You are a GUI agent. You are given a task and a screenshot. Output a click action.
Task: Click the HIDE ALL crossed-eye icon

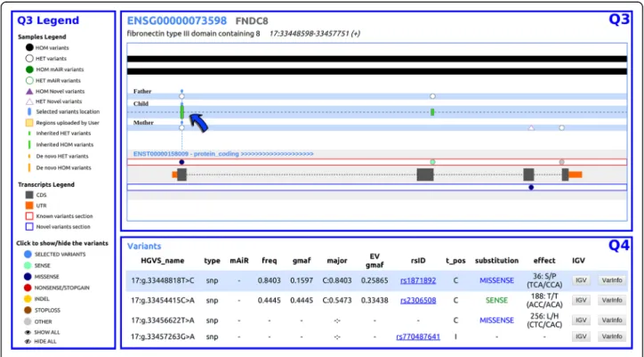click(28, 341)
